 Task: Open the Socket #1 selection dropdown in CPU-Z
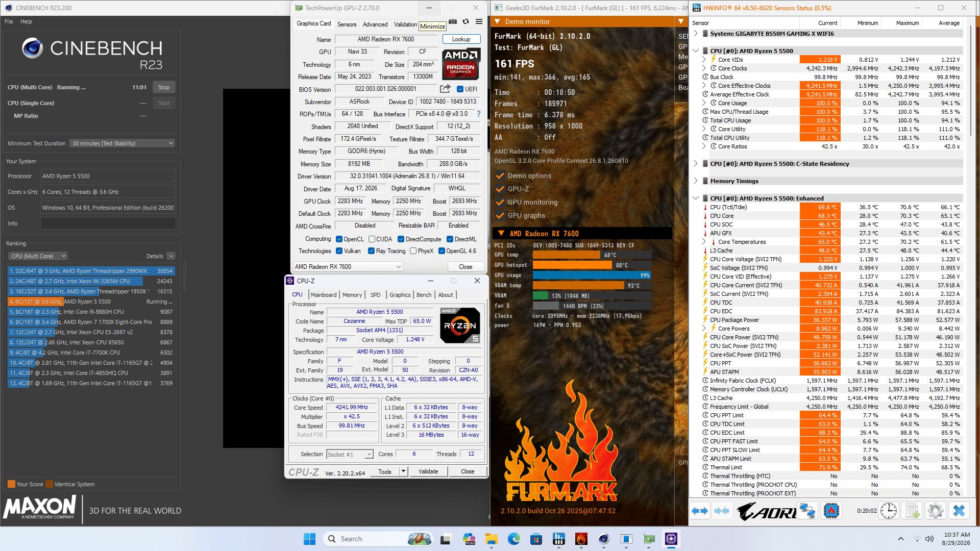point(350,454)
